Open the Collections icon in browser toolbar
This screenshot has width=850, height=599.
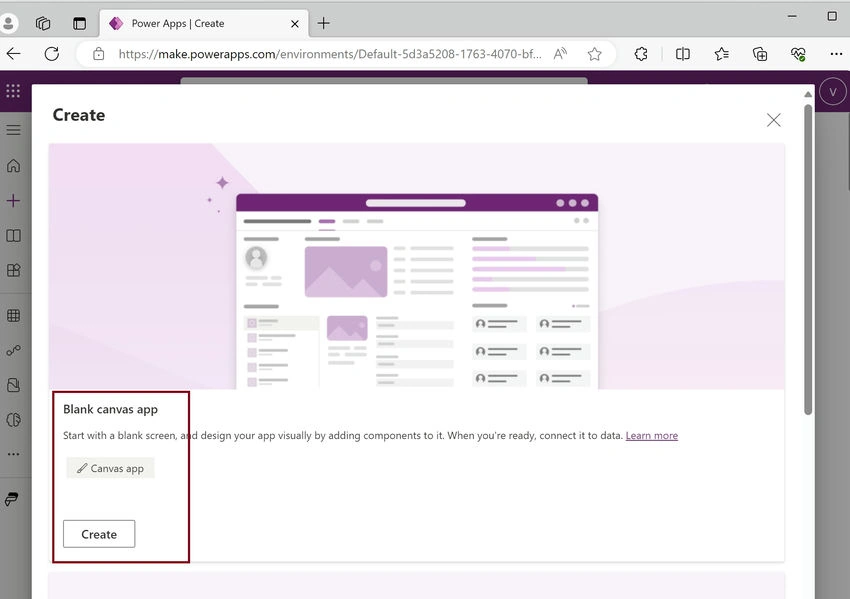(760, 54)
